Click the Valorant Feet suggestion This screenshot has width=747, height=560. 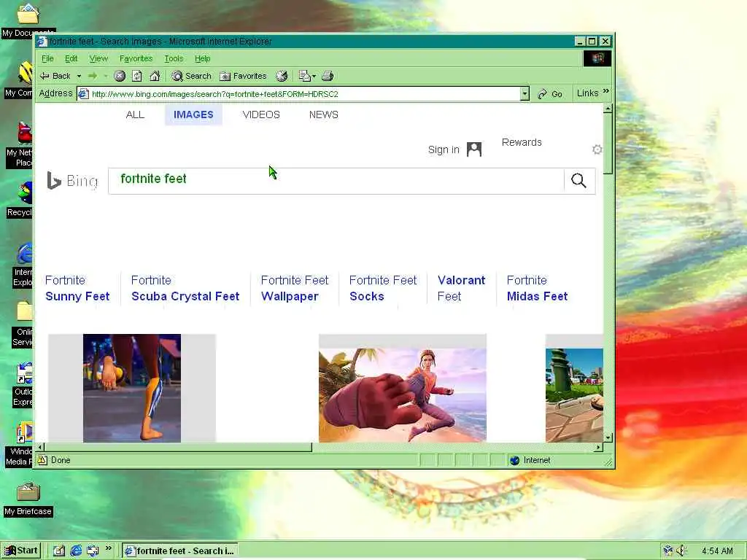[x=461, y=288]
